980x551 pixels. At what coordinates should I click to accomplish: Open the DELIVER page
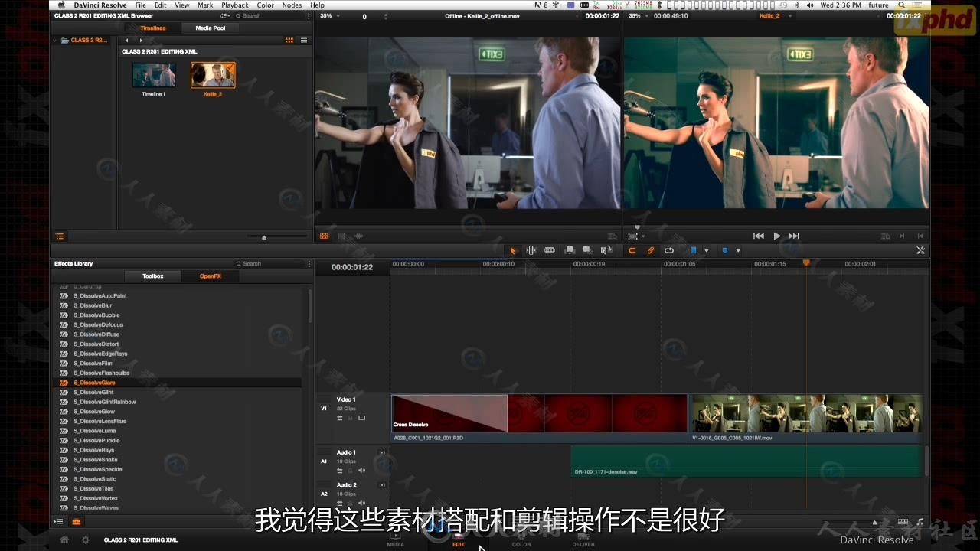[583, 540]
